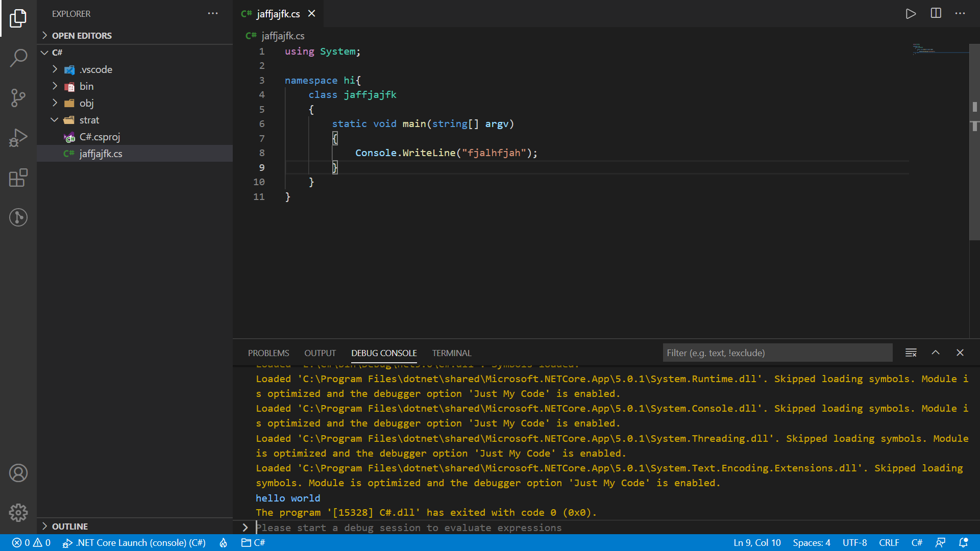Expand the bin folder

[x=135, y=86]
